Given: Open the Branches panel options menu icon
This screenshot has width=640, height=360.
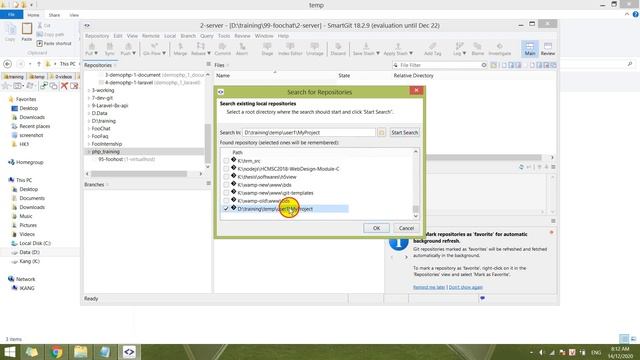Looking at the screenshot, I should pos(209,184).
